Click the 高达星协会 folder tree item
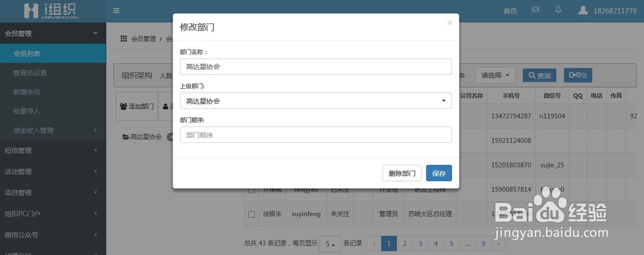This screenshot has height=255, width=644. click(142, 137)
